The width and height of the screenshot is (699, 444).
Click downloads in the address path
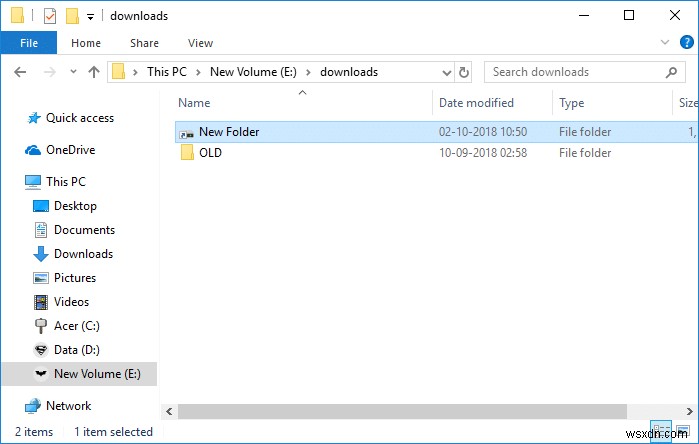pyautogui.click(x=349, y=72)
